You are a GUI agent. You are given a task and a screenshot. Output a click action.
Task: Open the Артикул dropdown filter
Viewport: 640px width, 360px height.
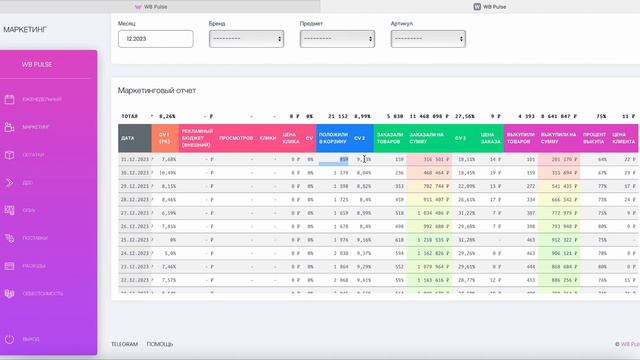pos(428,39)
